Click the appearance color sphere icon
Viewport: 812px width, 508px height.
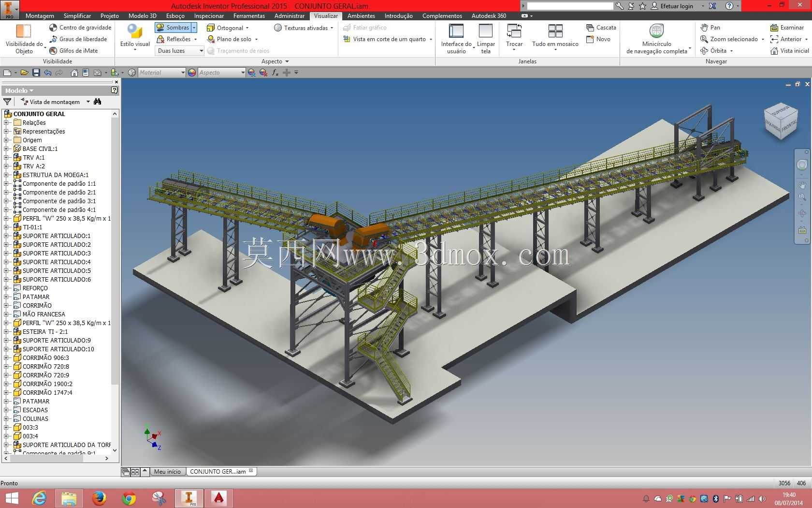pos(192,73)
